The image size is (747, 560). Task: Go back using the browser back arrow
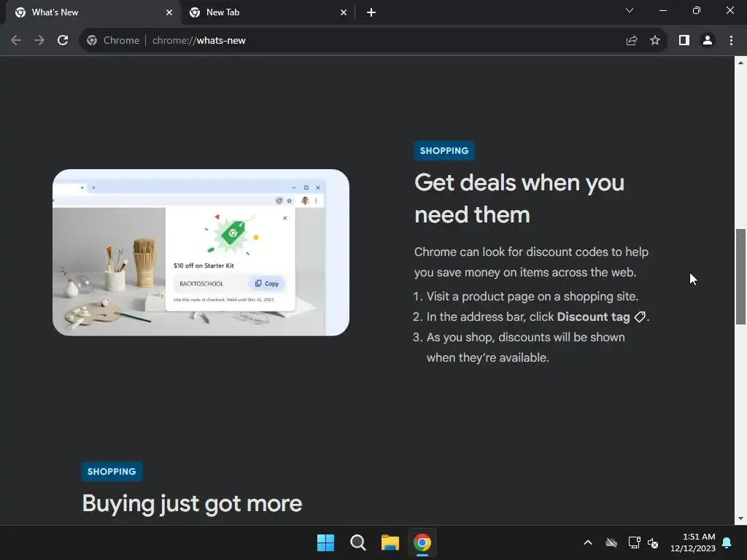point(16,41)
